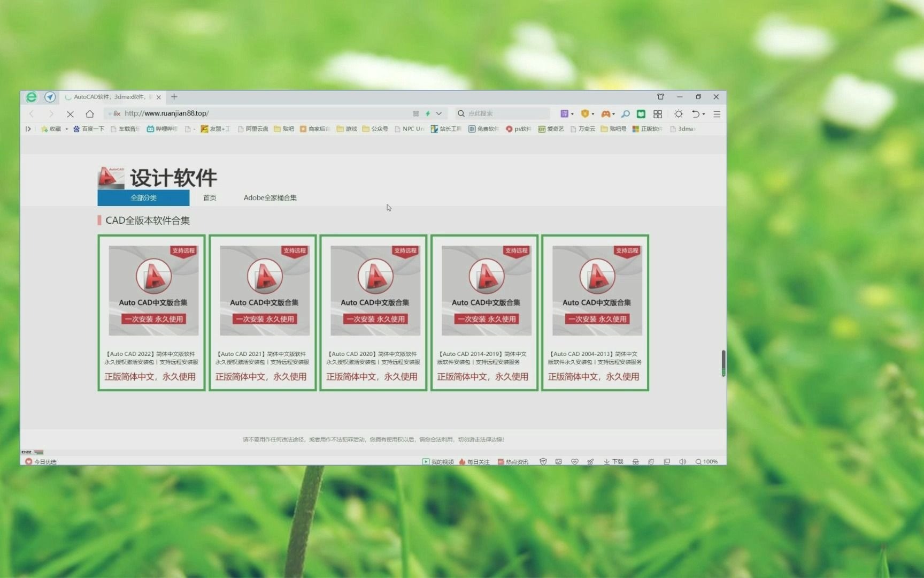Image resolution: width=924 pixels, height=578 pixels.
Task: Open the Auto CAD 2014-2019 product thumbnail
Action: click(x=487, y=291)
